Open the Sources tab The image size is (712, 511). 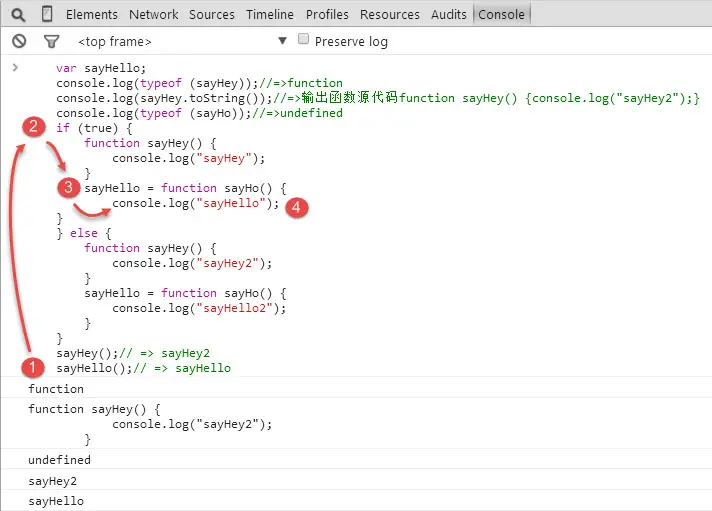coord(212,15)
